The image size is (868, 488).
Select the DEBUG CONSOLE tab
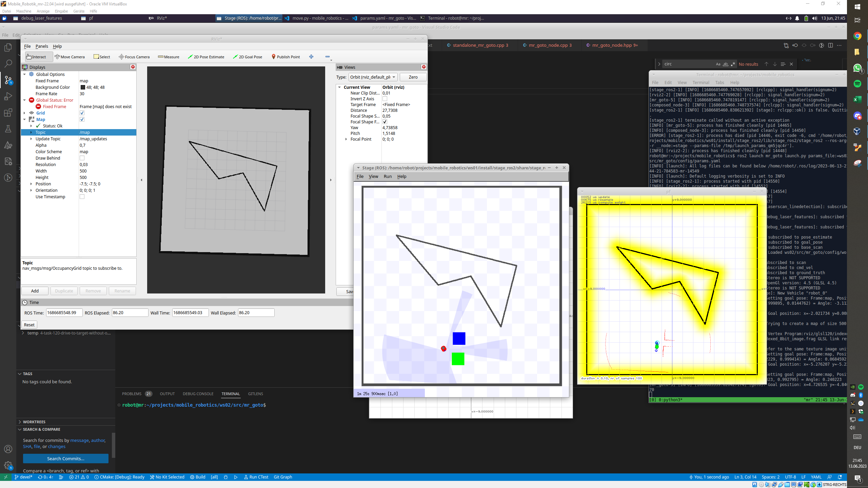[198, 393]
